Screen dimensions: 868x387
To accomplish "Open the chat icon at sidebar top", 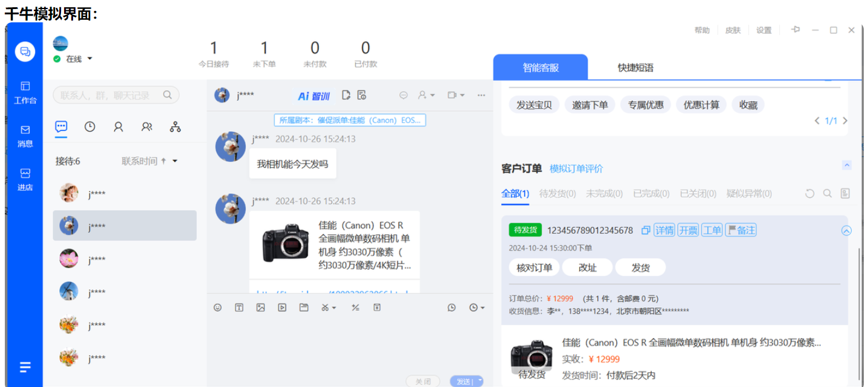I will (x=25, y=51).
